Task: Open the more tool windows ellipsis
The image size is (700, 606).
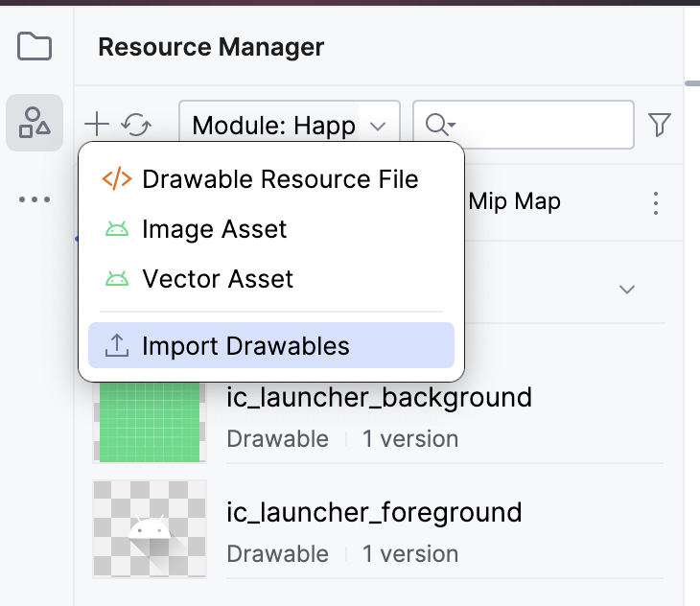Action: click(35, 199)
